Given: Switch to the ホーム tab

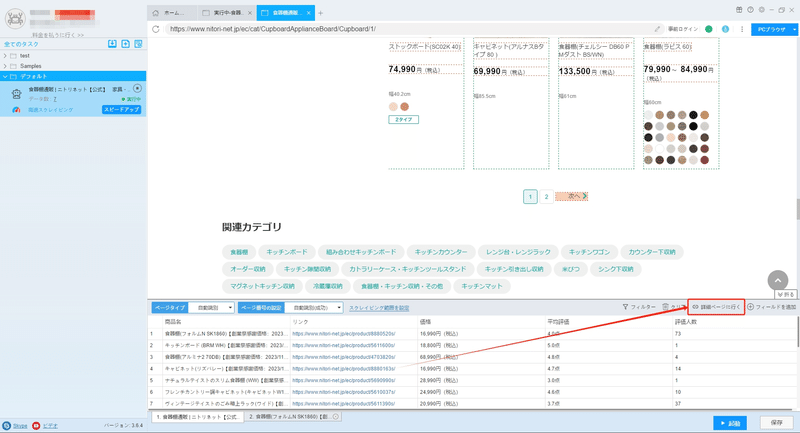Looking at the screenshot, I should pyautogui.click(x=172, y=13).
